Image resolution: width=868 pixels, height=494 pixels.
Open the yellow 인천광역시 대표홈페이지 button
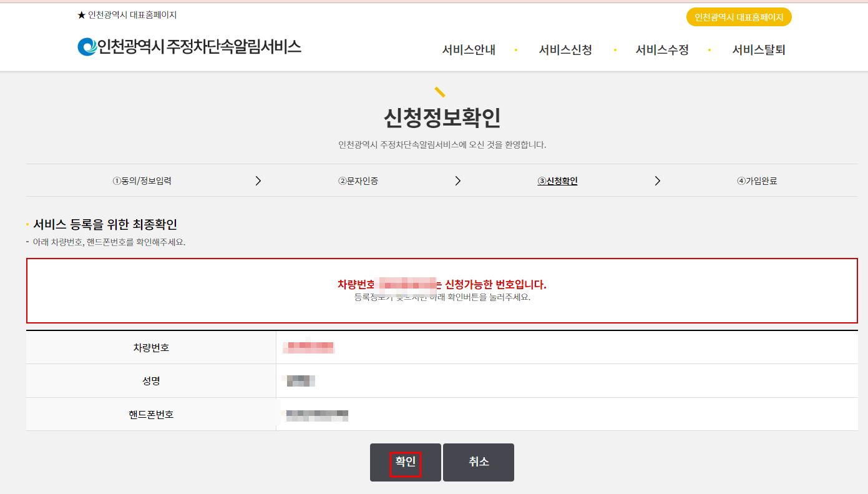(739, 17)
